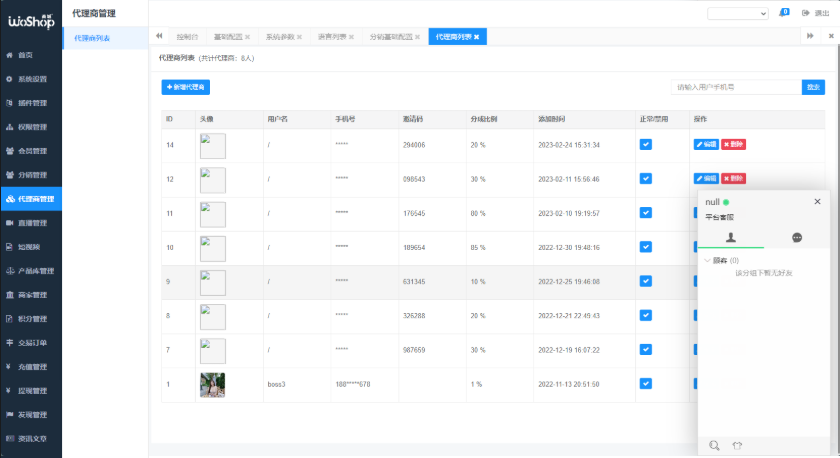The height and width of the screenshot is (458, 840).
Task: Click phone 188*****678 cell
Action: tap(352, 385)
